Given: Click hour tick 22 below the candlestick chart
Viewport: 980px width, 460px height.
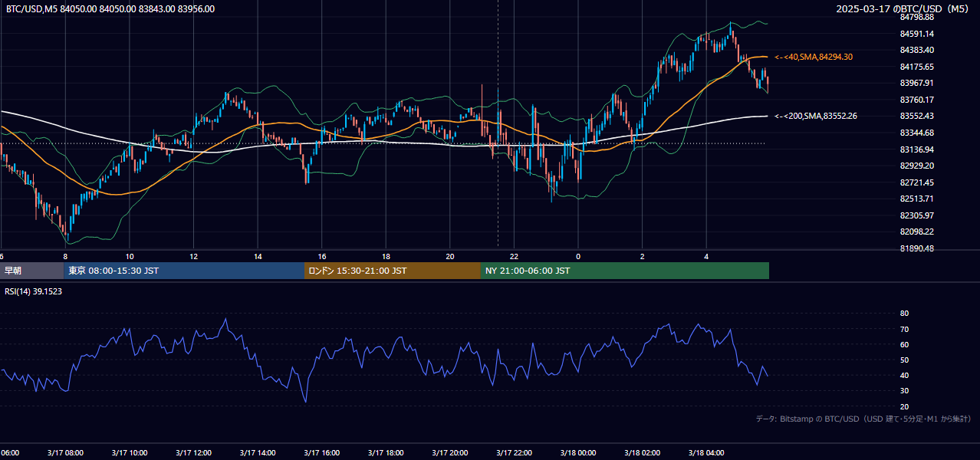Looking at the screenshot, I should click(515, 257).
